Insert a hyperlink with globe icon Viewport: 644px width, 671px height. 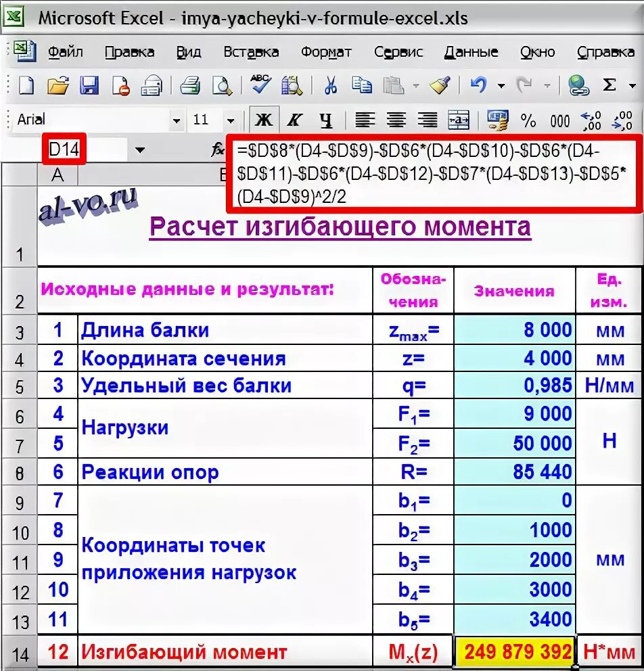578,85
